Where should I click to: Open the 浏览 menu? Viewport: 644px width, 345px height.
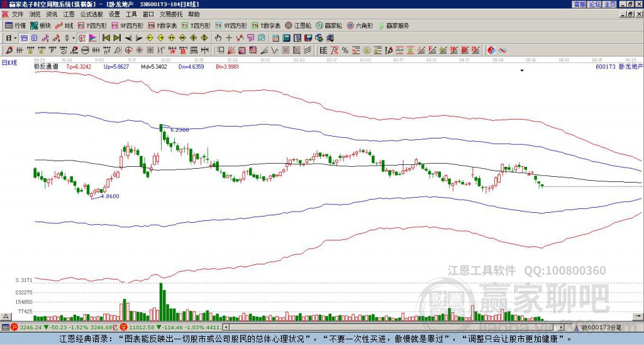pyautogui.click(x=35, y=14)
